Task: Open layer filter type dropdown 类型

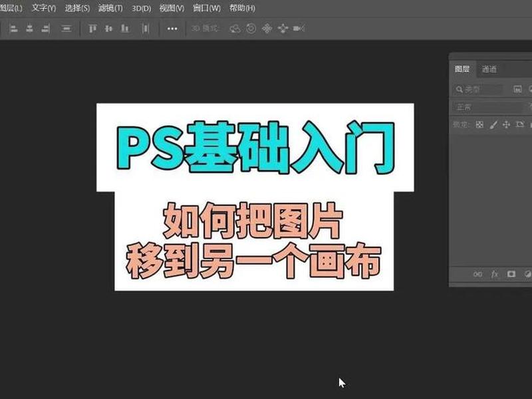Action: tap(478, 90)
